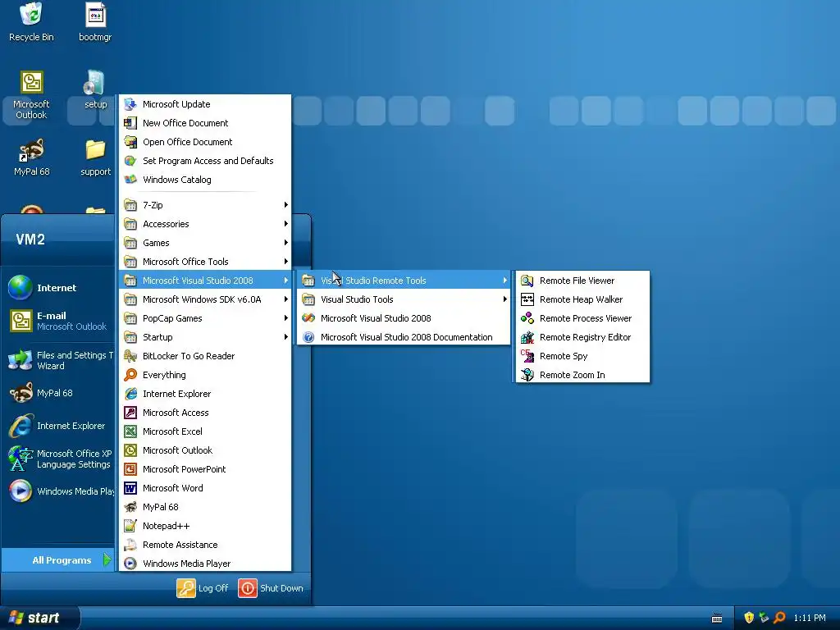Choose Windows Media Player in All Programs list
The width and height of the screenshot is (840, 630).
point(205,564)
